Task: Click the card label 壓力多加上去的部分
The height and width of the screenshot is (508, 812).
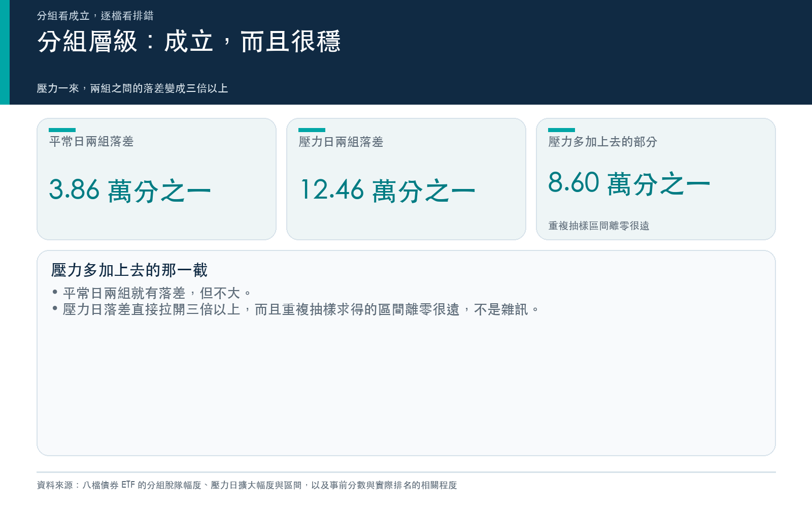Action: click(x=603, y=142)
